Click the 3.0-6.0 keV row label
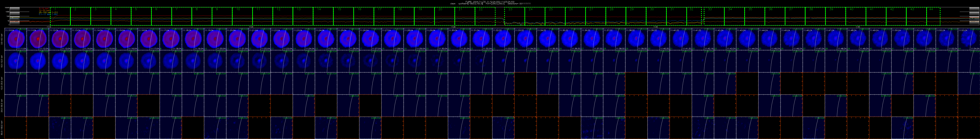This screenshot has width=980, height=139. [x=2, y=39]
